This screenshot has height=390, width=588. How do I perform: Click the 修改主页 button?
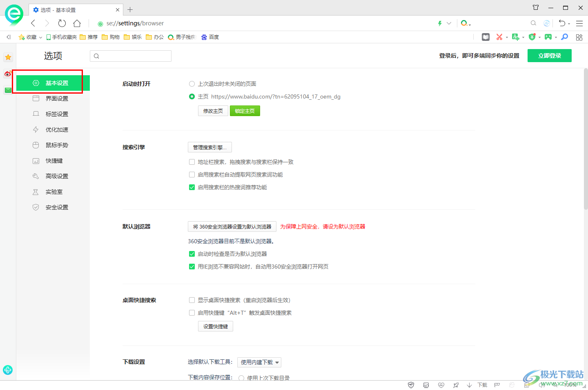coord(213,111)
